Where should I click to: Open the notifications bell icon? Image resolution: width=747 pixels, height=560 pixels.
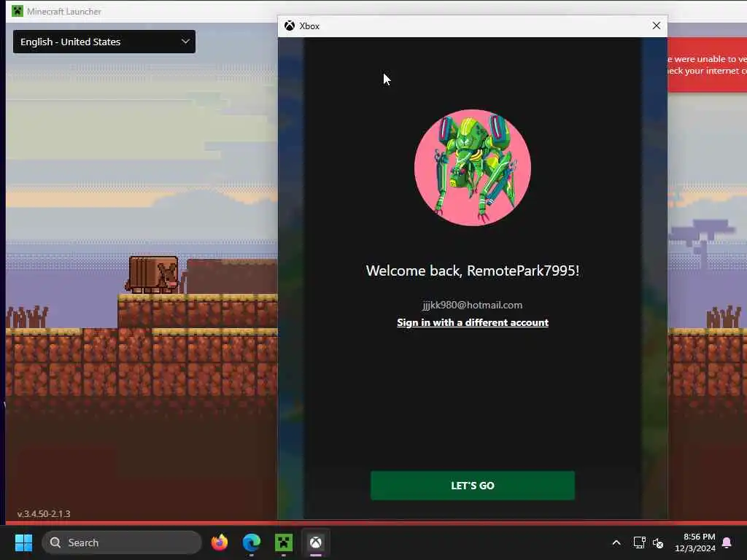point(727,542)
